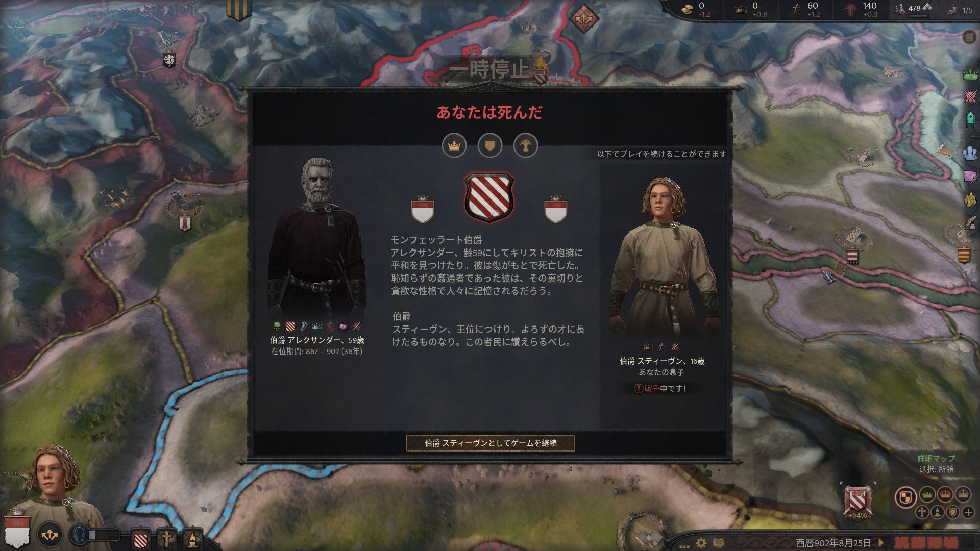The width and height of the screenshot is (980, 551).
Task: Expand the character interaction arrows button
Action: (x=50, y=535)
